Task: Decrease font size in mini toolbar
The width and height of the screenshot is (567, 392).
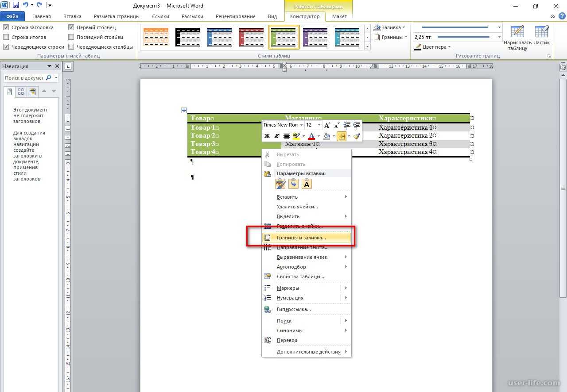Action: click(x=337, y=125)
